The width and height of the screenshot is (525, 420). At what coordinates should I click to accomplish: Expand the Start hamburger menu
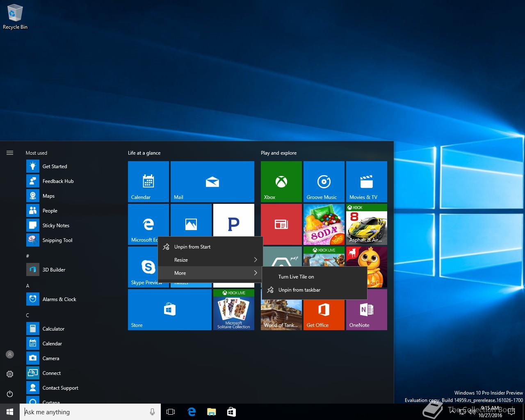coord(10,153)
